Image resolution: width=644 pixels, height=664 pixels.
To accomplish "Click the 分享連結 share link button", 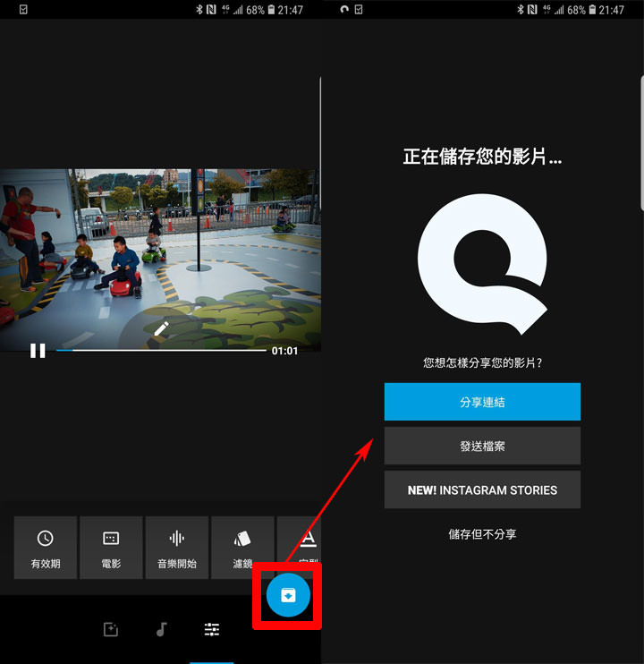I will [482, 402].
